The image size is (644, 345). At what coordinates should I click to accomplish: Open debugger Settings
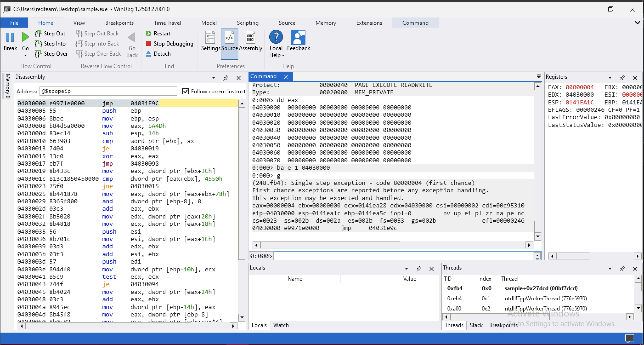coord(210,42)
